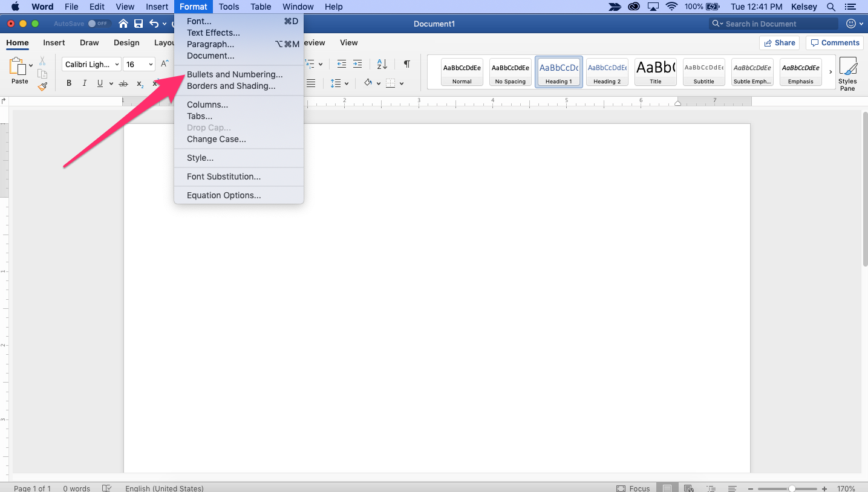Apply the Heading 1 style
Image resolution: width=868 pixels, height=492 pixels.
(x=559, y=72)
